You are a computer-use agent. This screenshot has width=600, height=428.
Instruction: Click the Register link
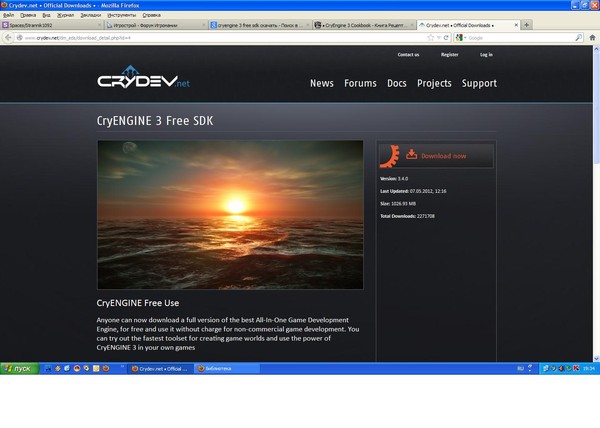[x=450, y=55]
